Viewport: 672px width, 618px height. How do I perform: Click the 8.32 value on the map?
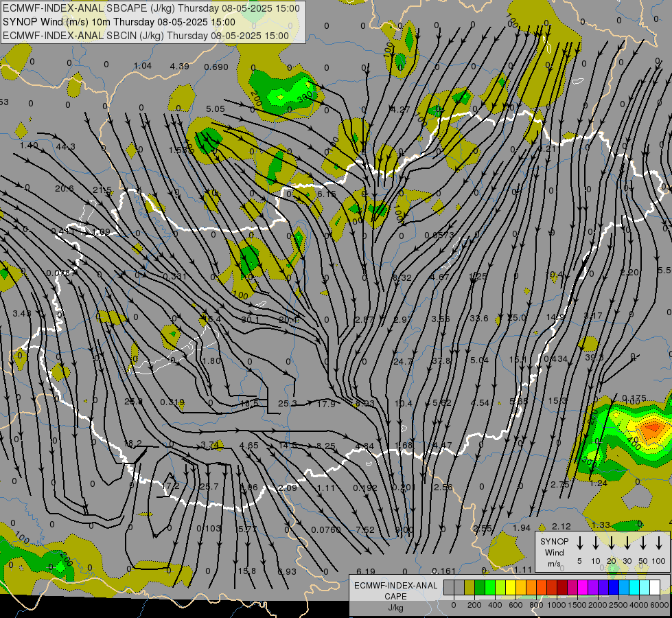402,277
